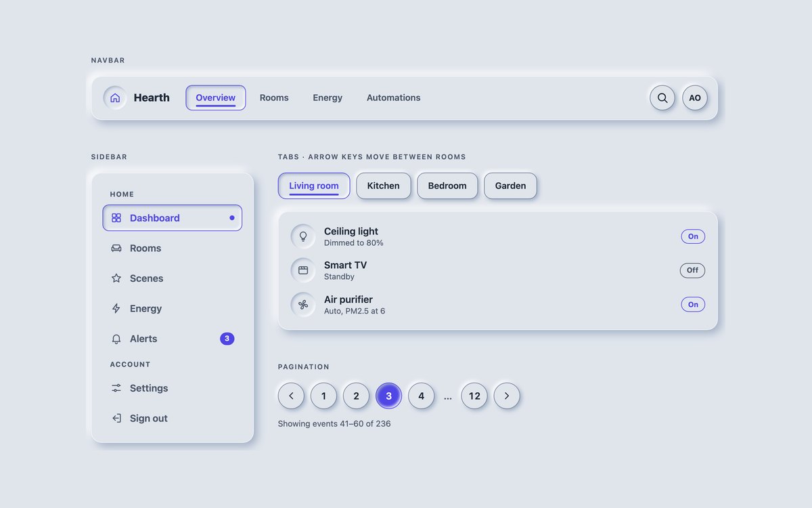Open Settings in the sidebar
The image size is (812, 508).
pos(173,388)
